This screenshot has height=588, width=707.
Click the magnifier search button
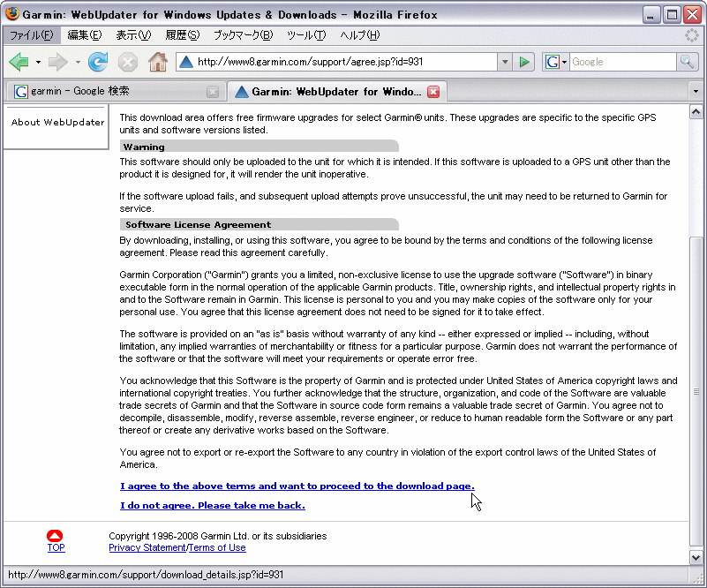click(687, 62)
